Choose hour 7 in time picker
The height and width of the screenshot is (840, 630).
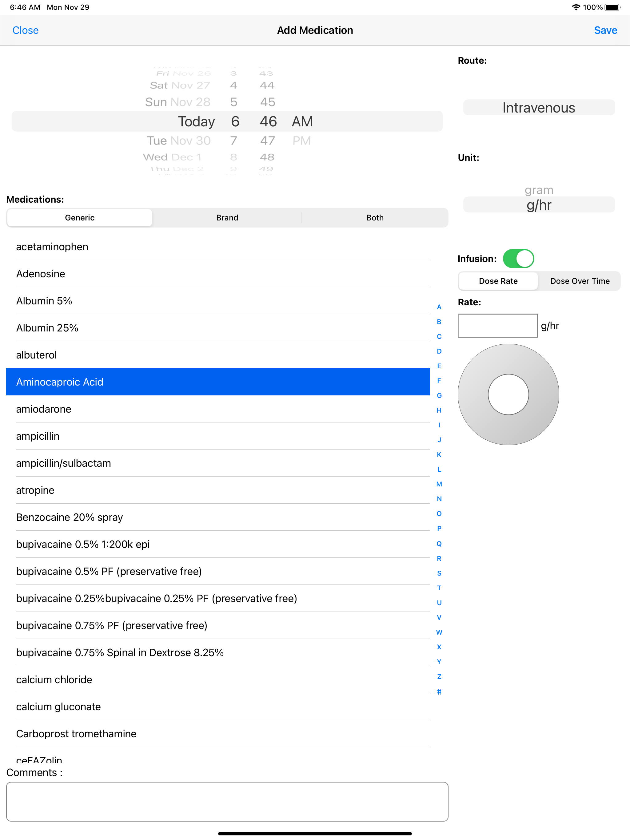click(x=233, y=141)
